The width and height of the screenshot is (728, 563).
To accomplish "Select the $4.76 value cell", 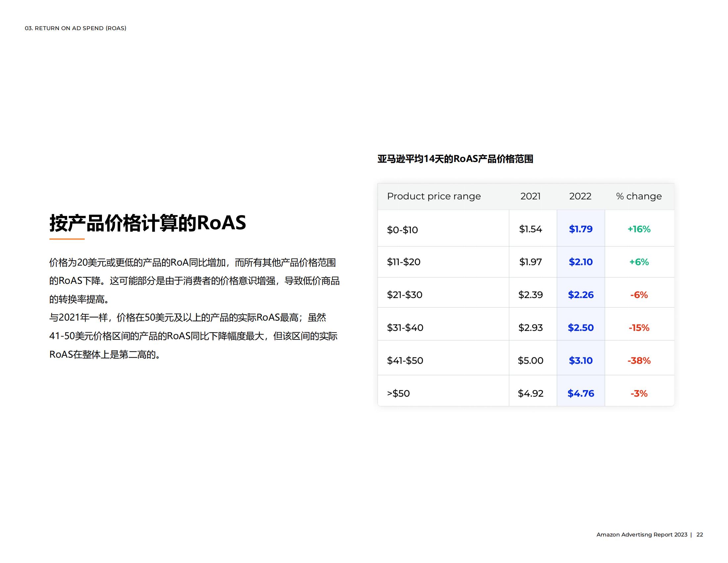I will (x=581, y=393).
